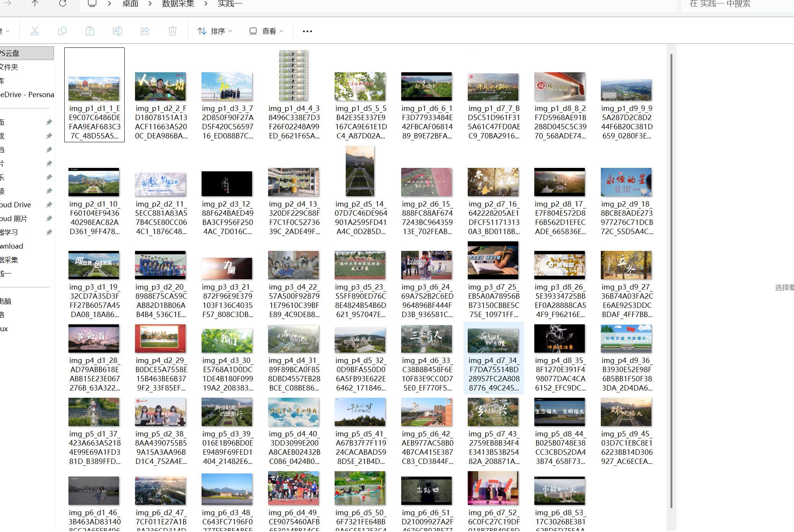794x532 pixels.
Task: Click 数据采集 in the address breadcrumb
Action: click(x=178, y=3)
